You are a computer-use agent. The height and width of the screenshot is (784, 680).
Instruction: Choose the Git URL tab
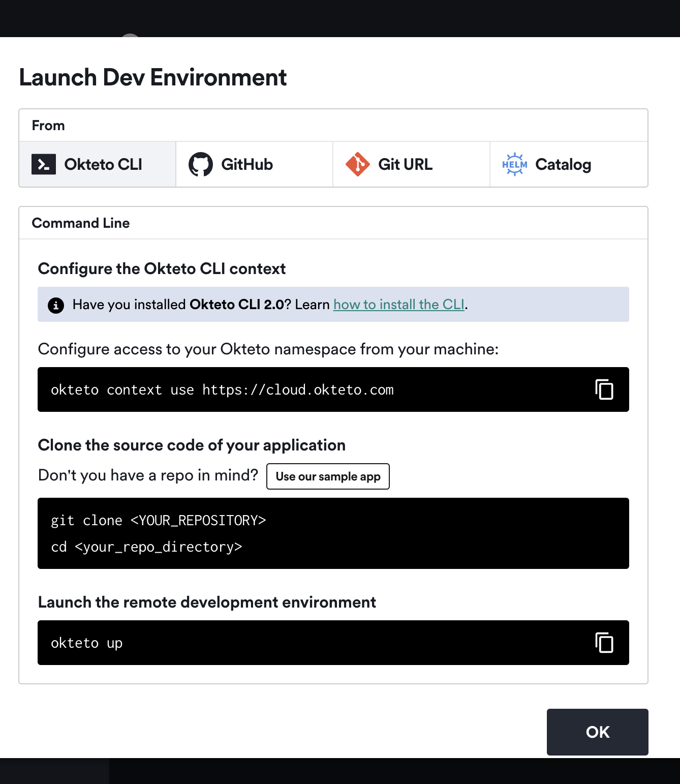click(411, 164)
